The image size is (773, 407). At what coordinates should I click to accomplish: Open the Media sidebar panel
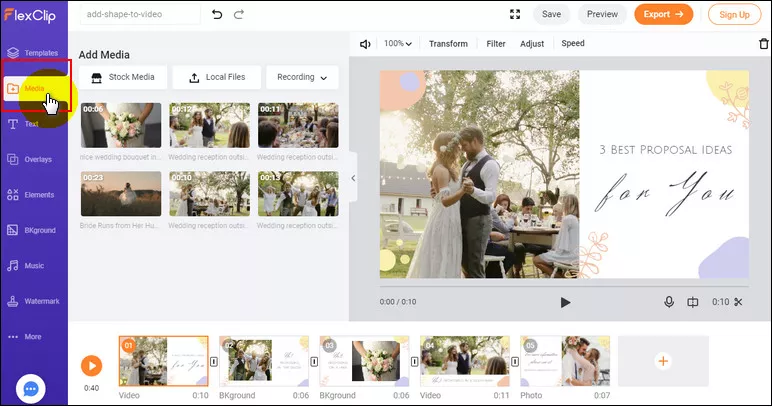coord(34,89)
